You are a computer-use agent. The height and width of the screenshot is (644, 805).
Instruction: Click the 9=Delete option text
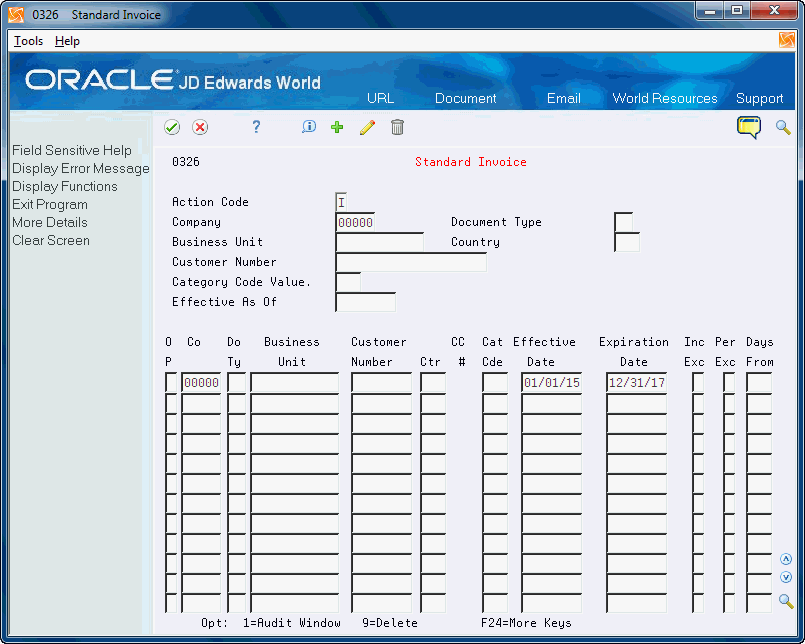390,623
